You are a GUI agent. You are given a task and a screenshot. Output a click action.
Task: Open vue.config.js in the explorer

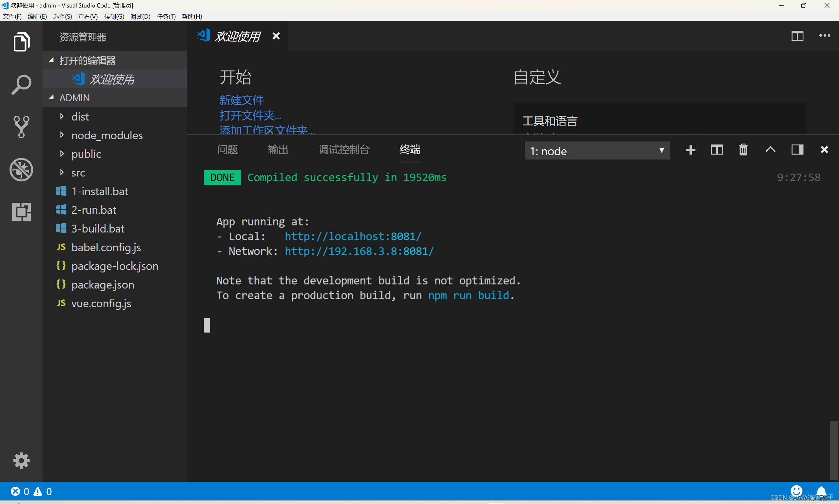pyautogui.click(x=114, y=303)
